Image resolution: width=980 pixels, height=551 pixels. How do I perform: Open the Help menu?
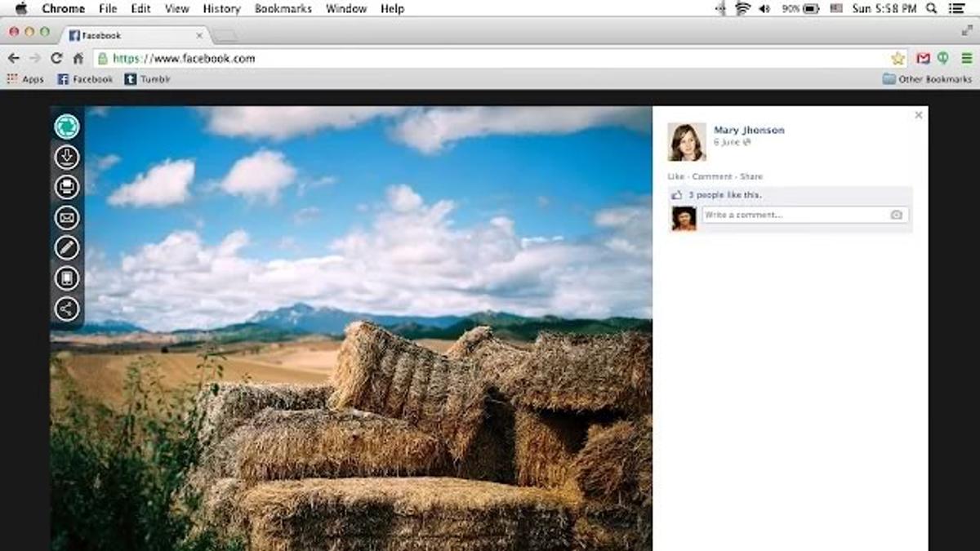(x=392, y=8)
